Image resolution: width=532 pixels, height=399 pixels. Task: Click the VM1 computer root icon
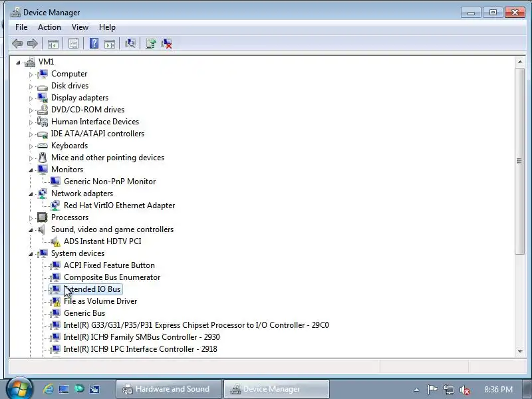pos(30,62)
